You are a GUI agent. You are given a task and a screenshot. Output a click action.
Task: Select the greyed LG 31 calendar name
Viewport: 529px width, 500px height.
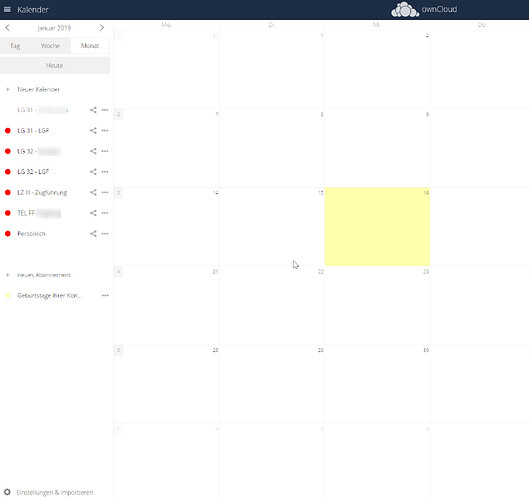coord(43,110)
